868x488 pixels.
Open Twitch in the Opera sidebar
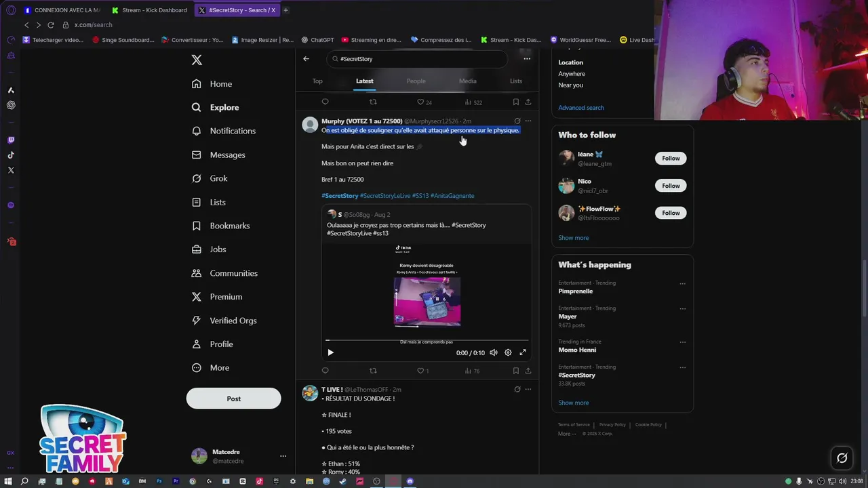(x=11, y=140)
